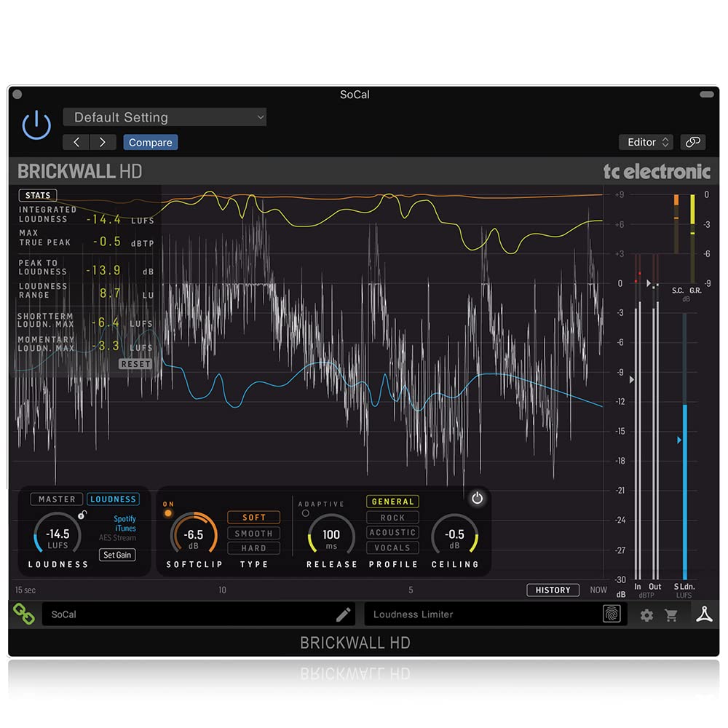Click the grey window close dot
The width and height of the screenshot is (728, 728).
pos(17,94)
